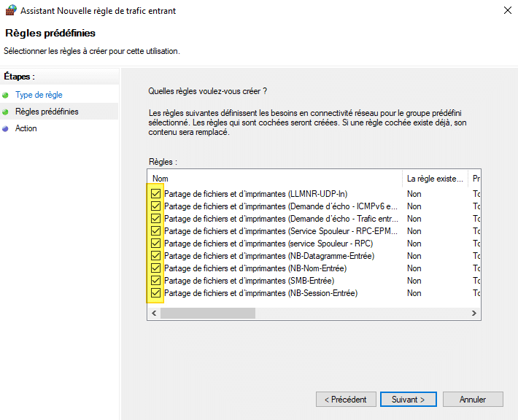Click the left arrow of horizontal scrollbar
Screen dimensions: 518x420
point(154,313)
